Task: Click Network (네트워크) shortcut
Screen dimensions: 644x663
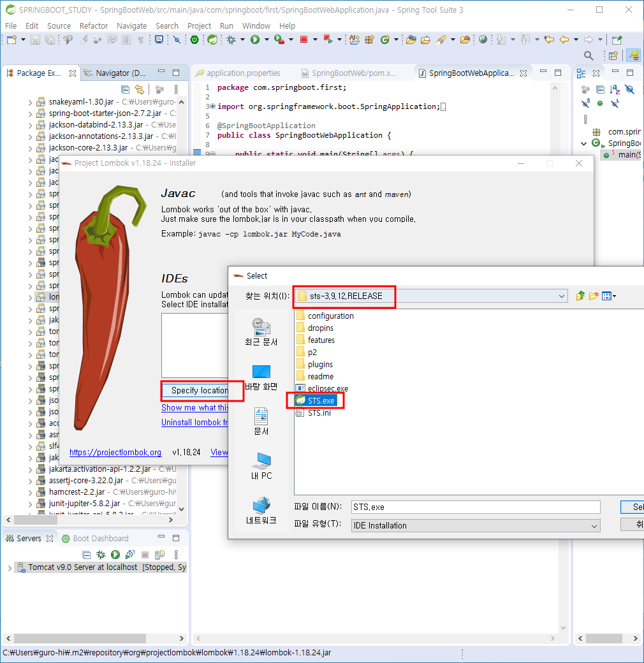Action: click(261, 511)
